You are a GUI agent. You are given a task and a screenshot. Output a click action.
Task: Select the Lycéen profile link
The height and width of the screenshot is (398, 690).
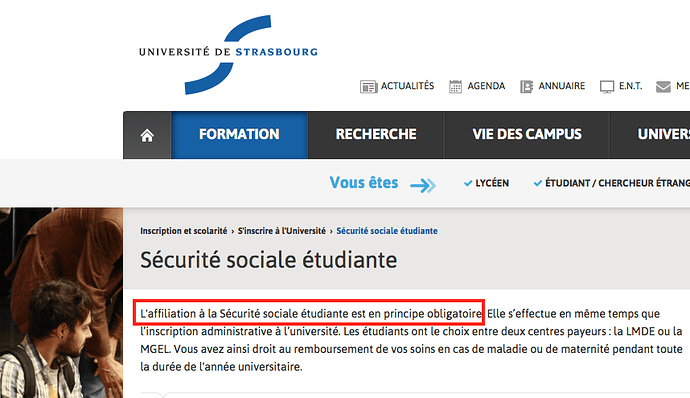tap(492, 183)
